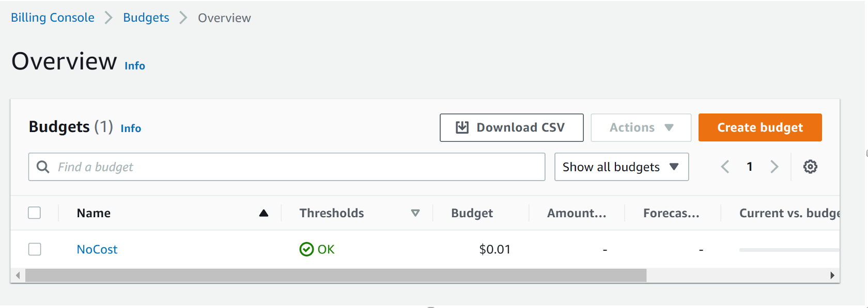Viewport: 868px width, 308px height.
Task: Go to previous page arrow
Action: pos(725,167)
